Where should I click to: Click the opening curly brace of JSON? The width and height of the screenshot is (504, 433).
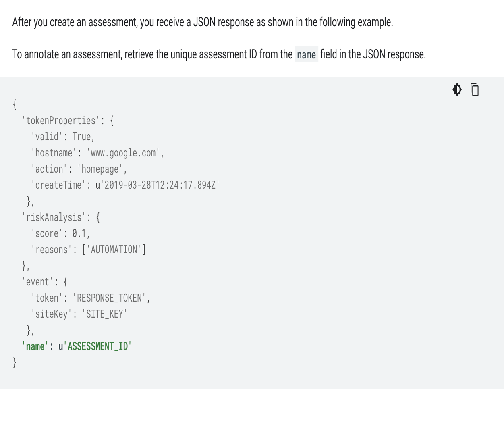coord(15,104)
